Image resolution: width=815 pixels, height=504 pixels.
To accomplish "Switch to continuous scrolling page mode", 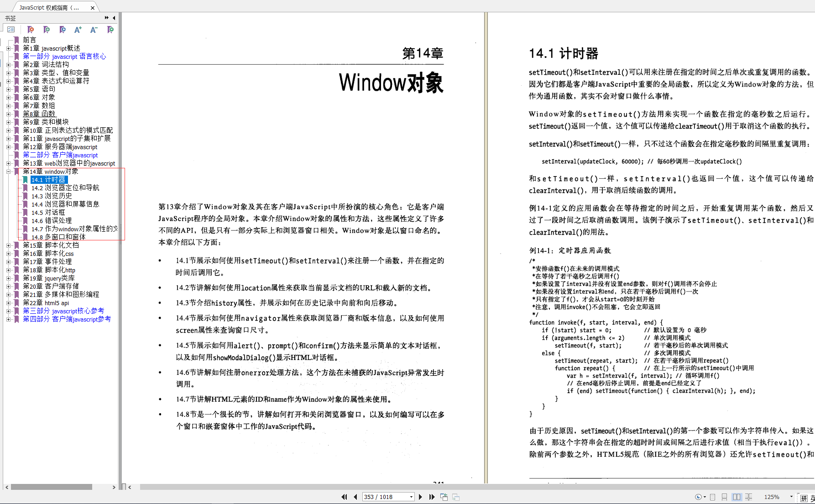I will tap(724, 497).
